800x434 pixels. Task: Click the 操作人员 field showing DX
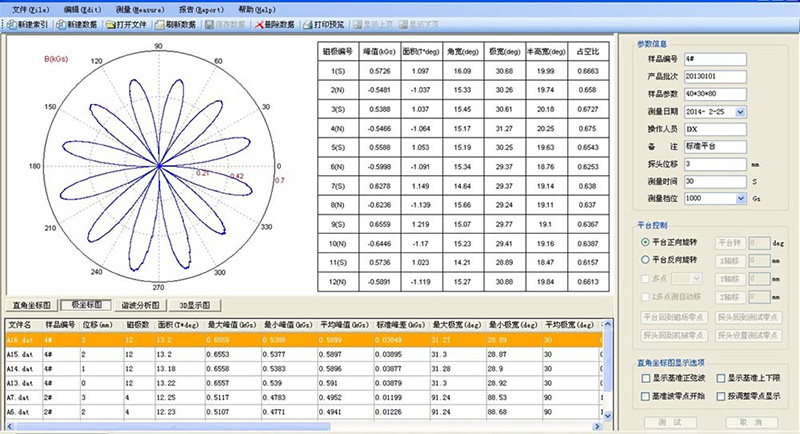(715, 130)
